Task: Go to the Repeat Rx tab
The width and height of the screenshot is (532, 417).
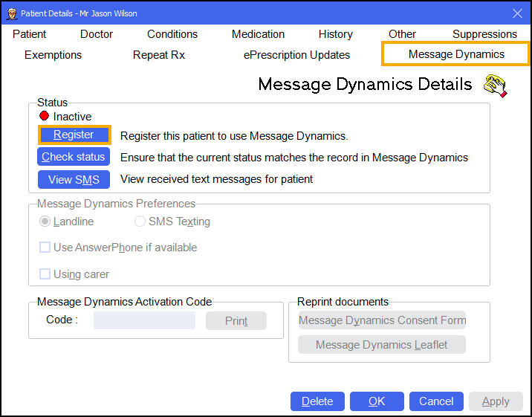Action: [159, 55]
